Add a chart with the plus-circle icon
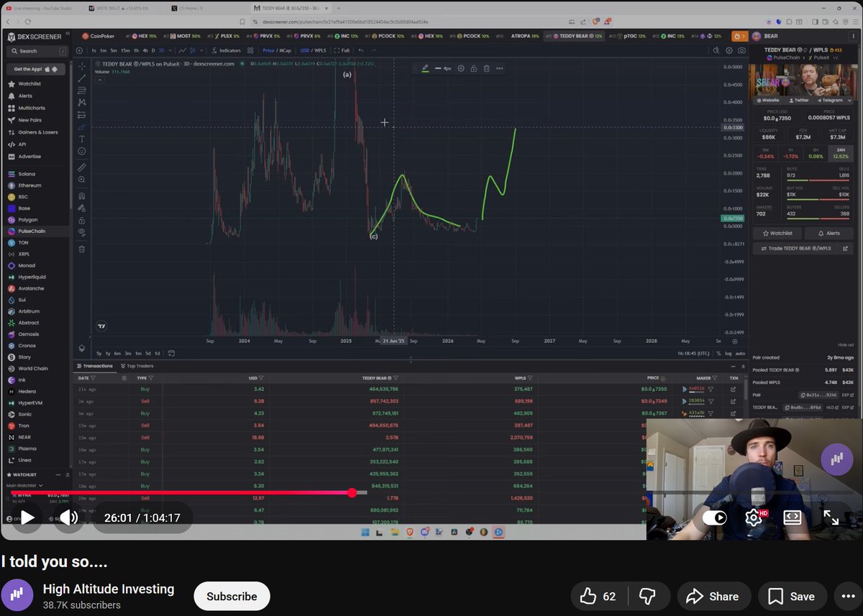 click(79, 51)
